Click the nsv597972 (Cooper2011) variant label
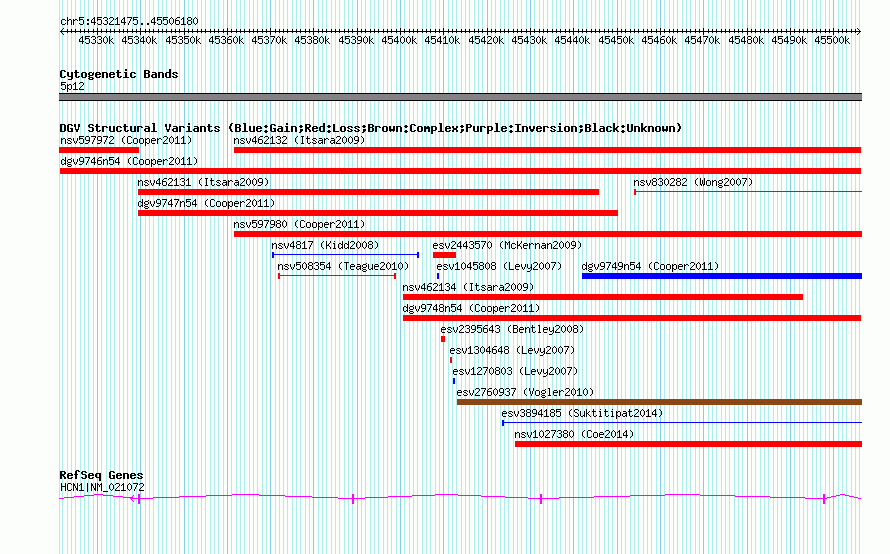Screen dimensions: 890x554 (x=126, y=140)
